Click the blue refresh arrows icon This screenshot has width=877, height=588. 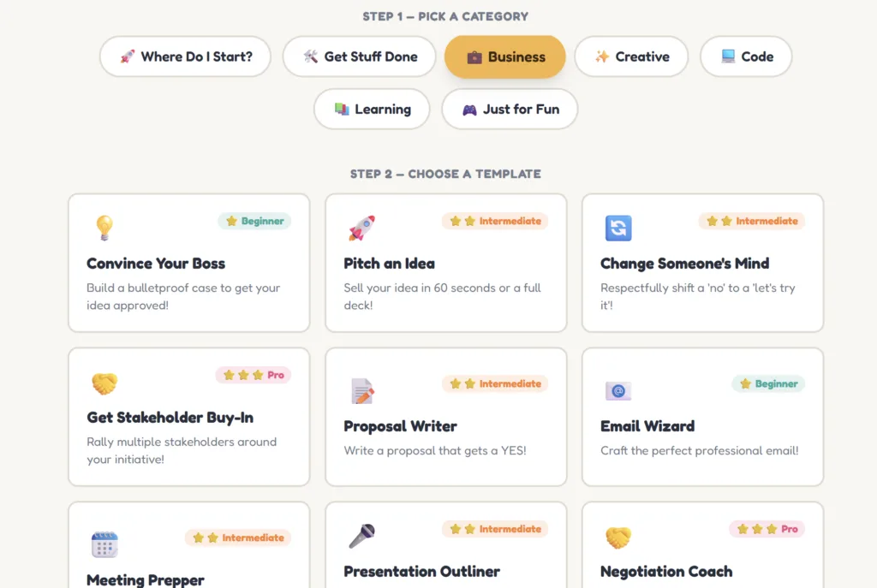(617, 228)
